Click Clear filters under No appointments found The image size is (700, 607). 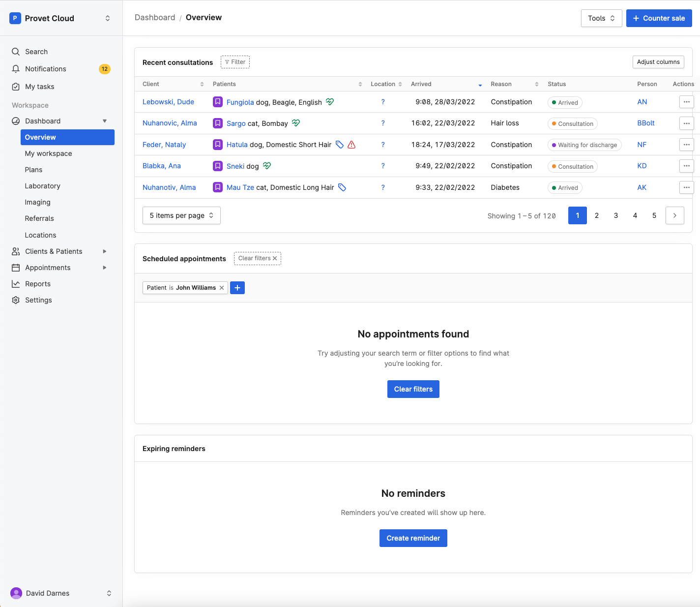pos(413,389)
